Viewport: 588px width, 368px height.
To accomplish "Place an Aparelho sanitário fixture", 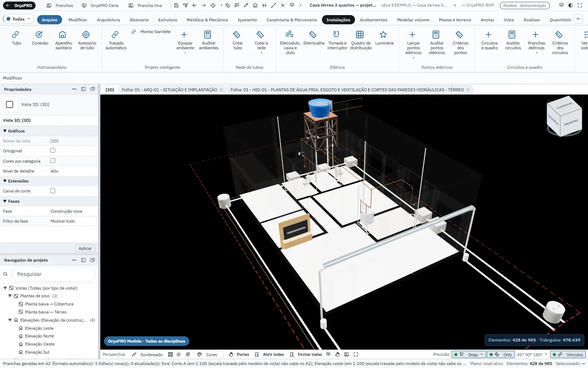I will pos(63,40).
